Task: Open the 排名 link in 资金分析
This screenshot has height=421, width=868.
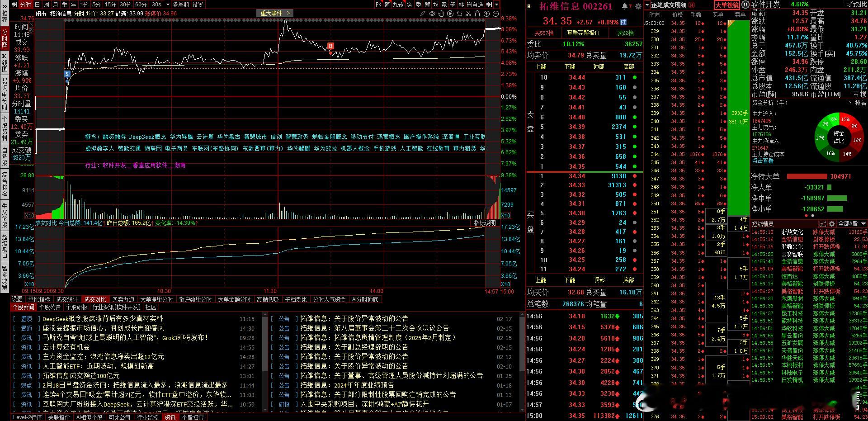Action: tap(861, 103)
